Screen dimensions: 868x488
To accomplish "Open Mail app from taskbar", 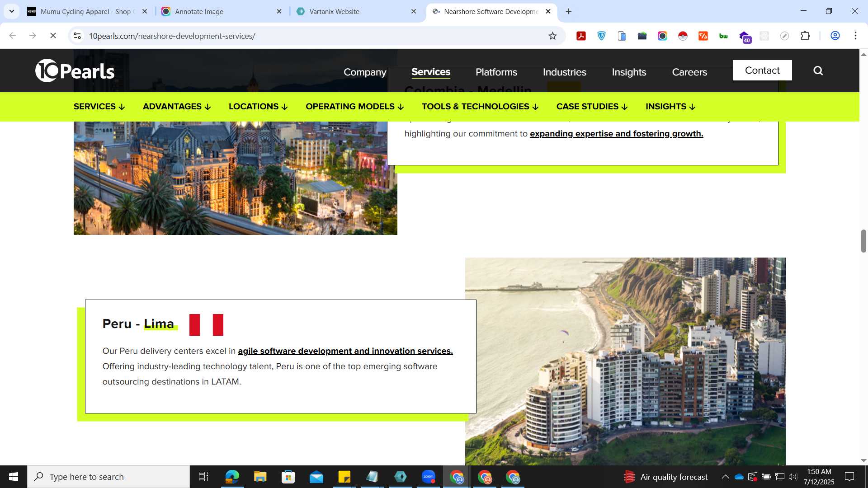I will [x=316, y=477].
